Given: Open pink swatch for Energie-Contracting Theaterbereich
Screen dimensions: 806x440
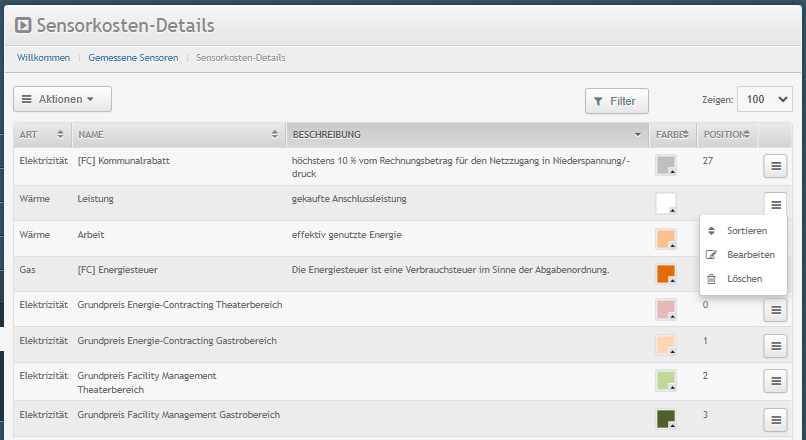Looking at the screenshot, I should tap(666, 309).
